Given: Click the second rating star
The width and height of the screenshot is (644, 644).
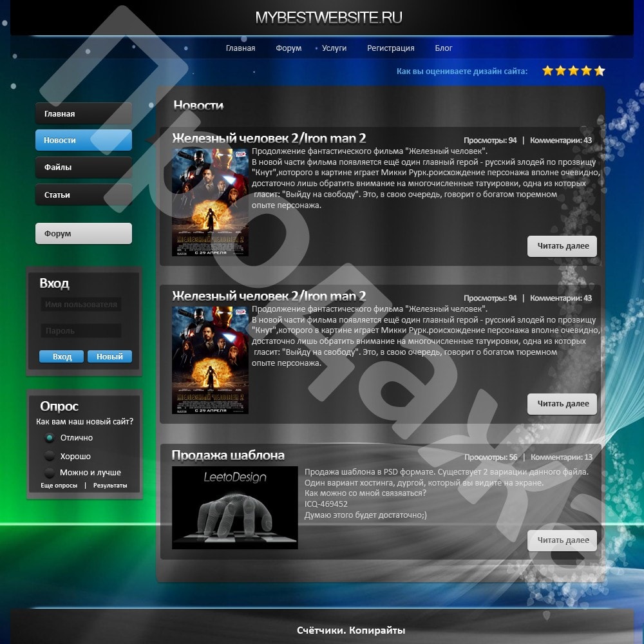Looking at the screenshot, I should [561, 71].
